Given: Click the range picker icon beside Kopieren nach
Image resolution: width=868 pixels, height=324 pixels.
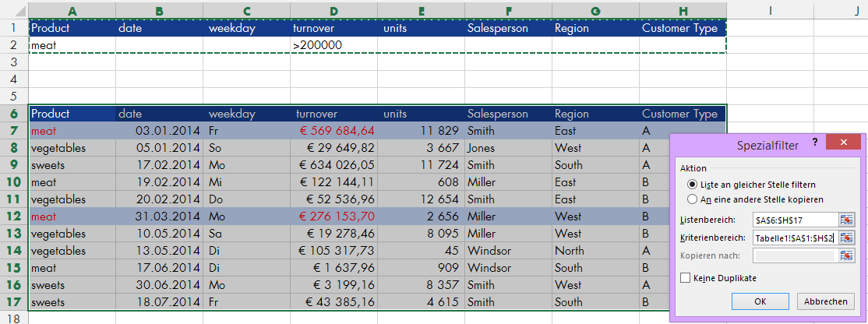Looking at the screenshot, I should click(x=847, y=255).
